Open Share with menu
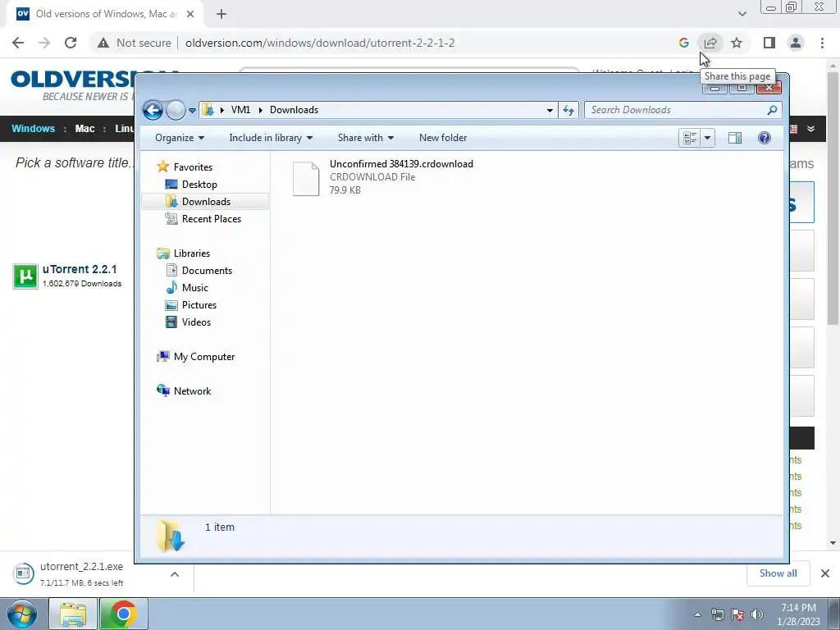 (365, 138)
